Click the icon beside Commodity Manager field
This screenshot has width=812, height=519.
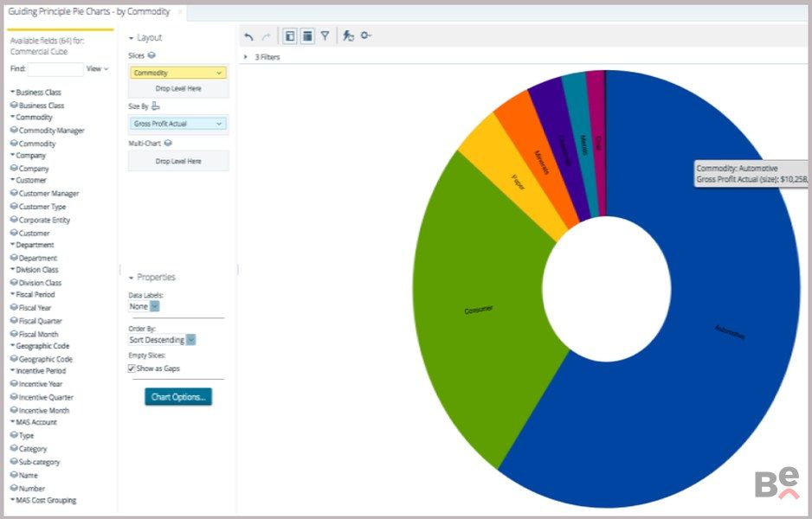(14, 130)
